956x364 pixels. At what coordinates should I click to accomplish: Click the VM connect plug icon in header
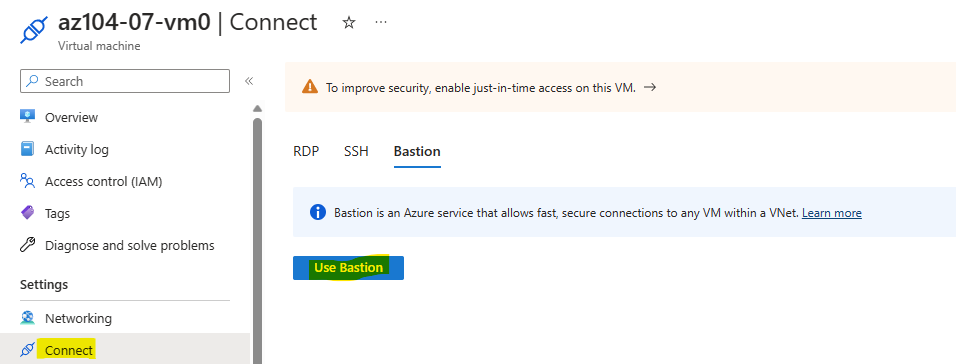[34, 29]
